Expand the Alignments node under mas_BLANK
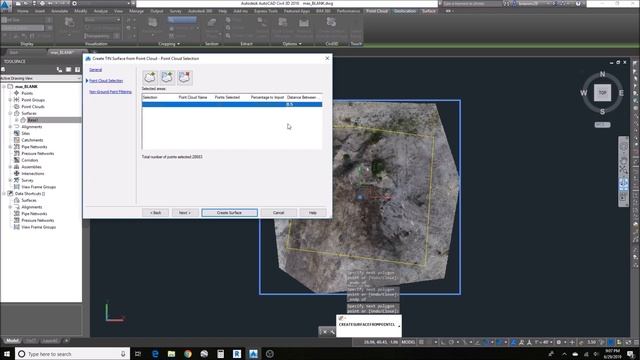 tap(10, 127)
